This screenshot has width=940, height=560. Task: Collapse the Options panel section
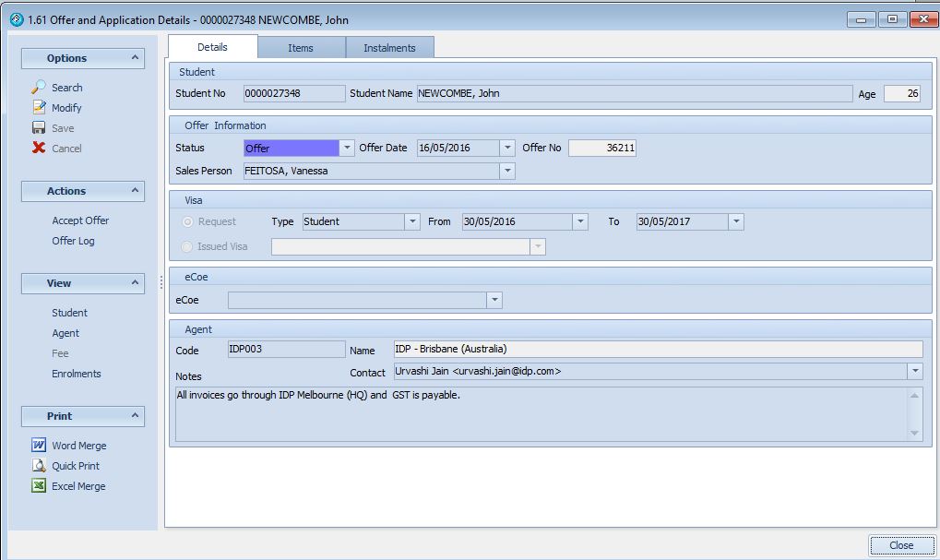tap(135, 58)
